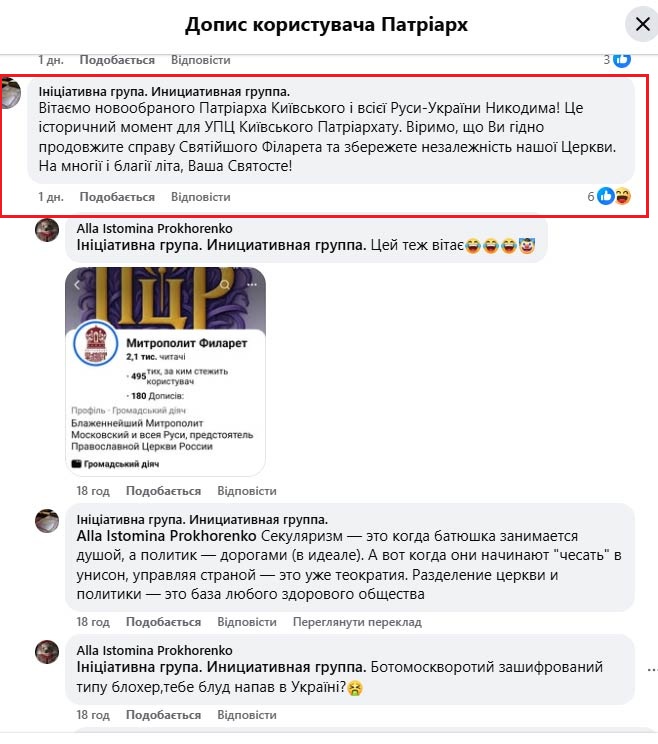Open the three-dots options beside the last reply
This screenshot has height=744, width=658.
pyautogui.click(x=652, y=670)
